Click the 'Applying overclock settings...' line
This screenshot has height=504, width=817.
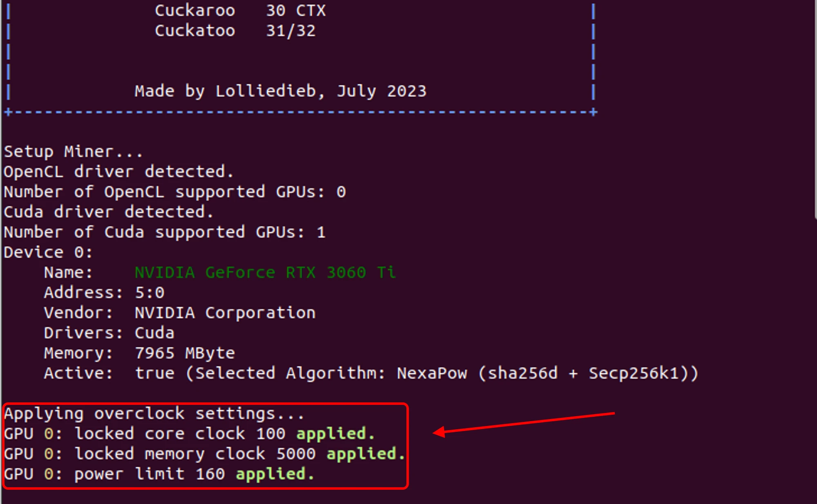[x=154, y=414]
